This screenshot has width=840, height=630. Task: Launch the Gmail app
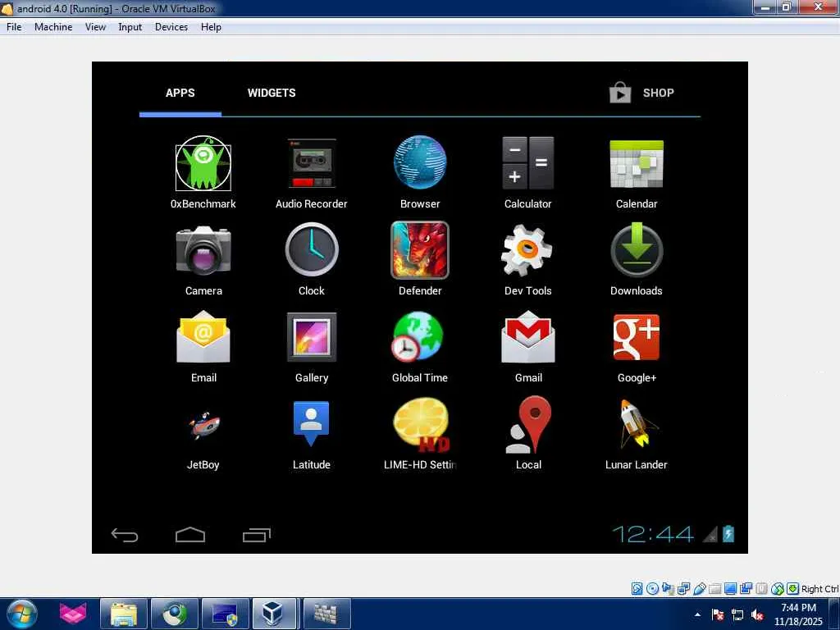tap(528, 347)
